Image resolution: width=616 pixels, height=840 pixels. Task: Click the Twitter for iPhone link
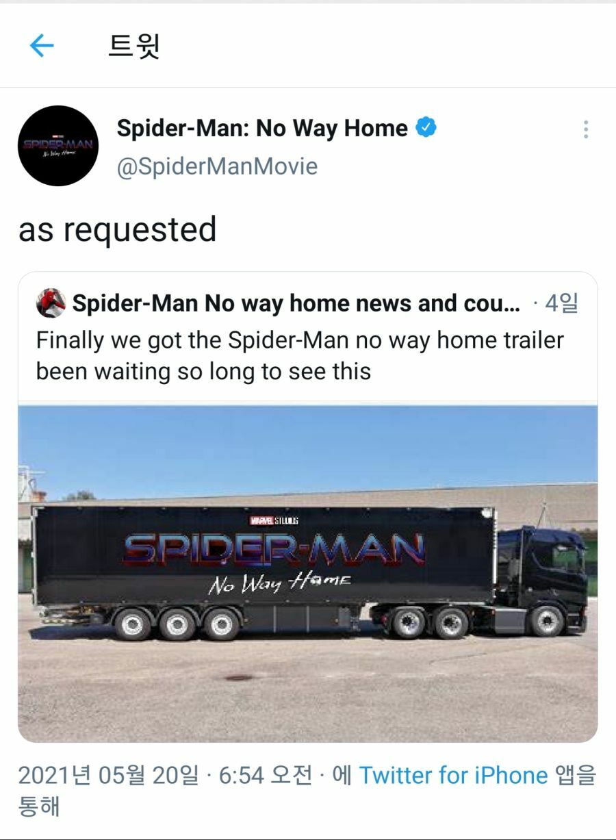point(453,775)
